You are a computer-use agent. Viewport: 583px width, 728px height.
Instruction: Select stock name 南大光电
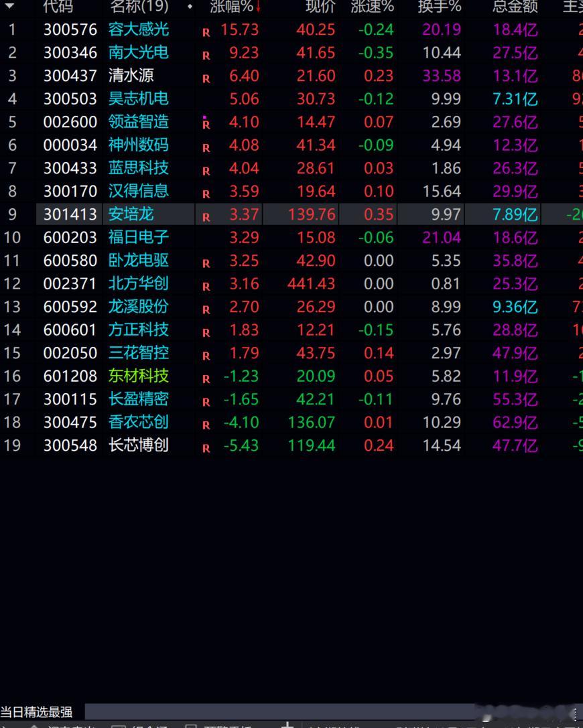[x=139, y=52]
